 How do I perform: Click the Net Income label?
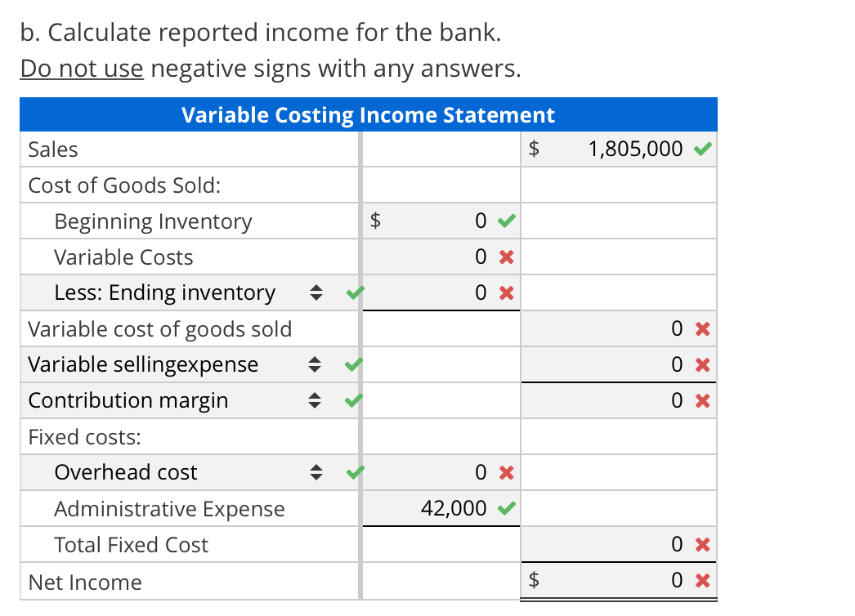coord(85,583)
